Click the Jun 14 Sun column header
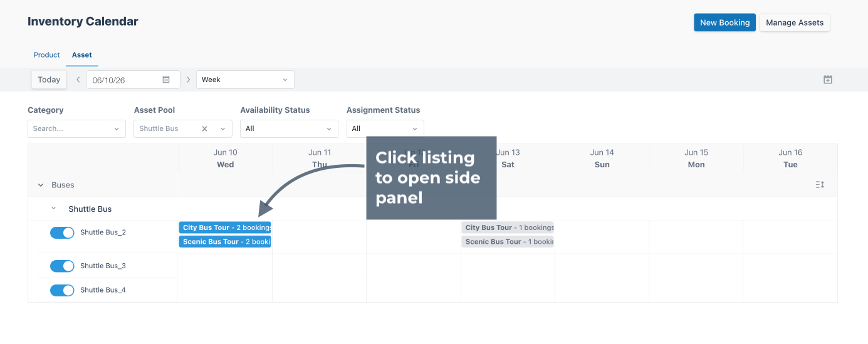The height and width of the screenshot is (344, 868). click(602, 159)
